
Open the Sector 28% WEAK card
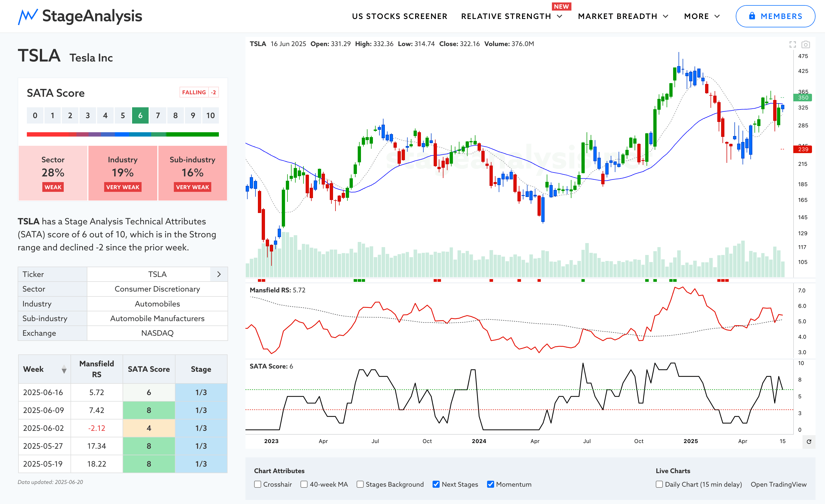(x=53, y=173)
